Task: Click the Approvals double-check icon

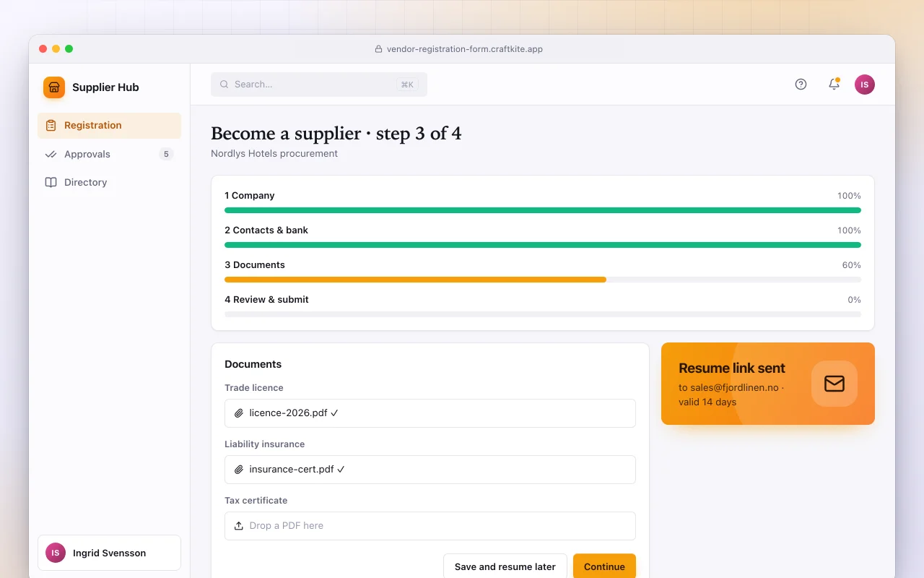Action: (51, 155)
